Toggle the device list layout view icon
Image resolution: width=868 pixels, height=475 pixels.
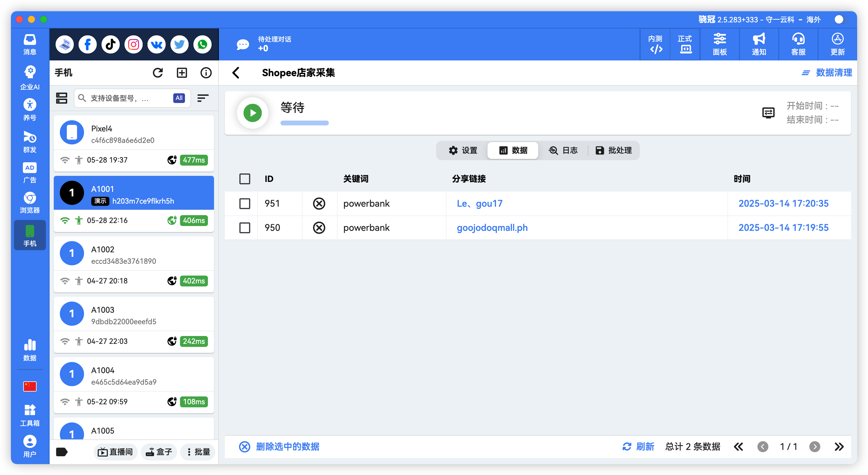pyautogui.click(x=62, y=98)
